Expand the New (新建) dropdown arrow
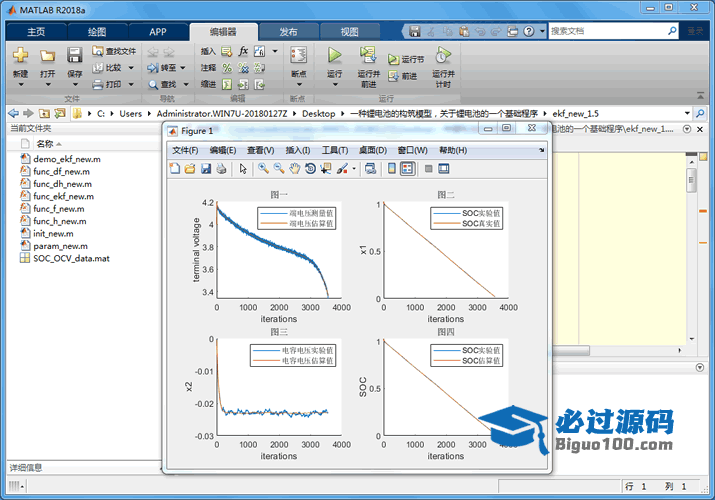Screen dimensions: 715x500 pos(20,86)
